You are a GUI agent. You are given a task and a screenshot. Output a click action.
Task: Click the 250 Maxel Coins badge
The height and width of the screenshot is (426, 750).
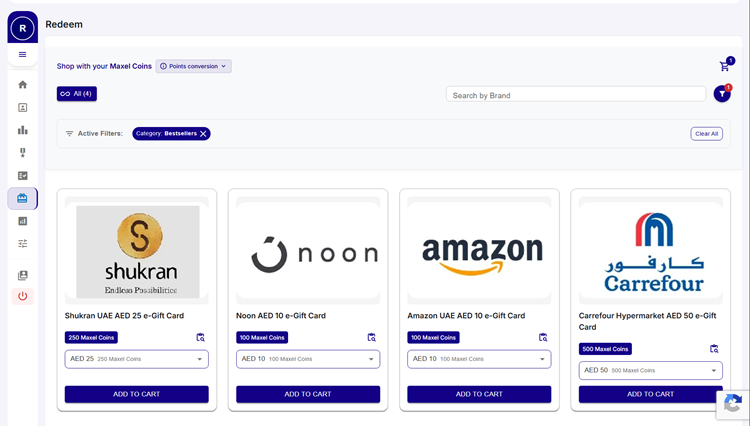point(91,338)
